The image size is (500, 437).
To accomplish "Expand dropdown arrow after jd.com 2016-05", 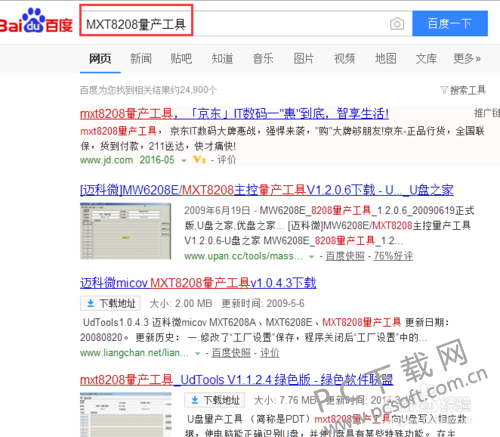I will (x=184, y=161).
